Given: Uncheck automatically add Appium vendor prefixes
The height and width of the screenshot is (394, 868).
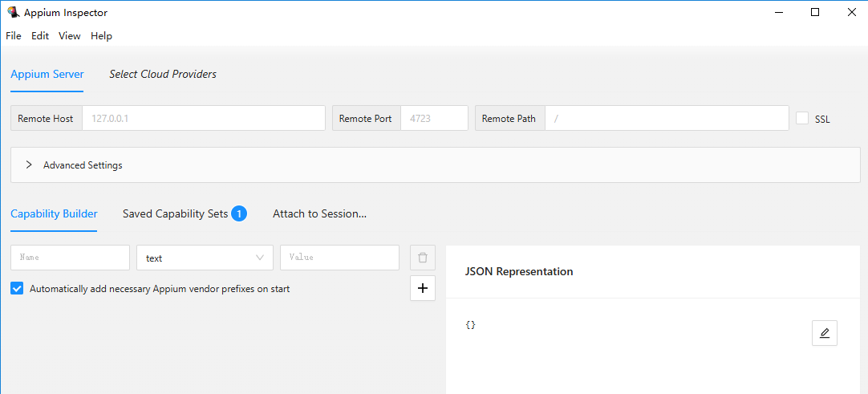Looking at the screenshot, I should (x=17, y=288).
